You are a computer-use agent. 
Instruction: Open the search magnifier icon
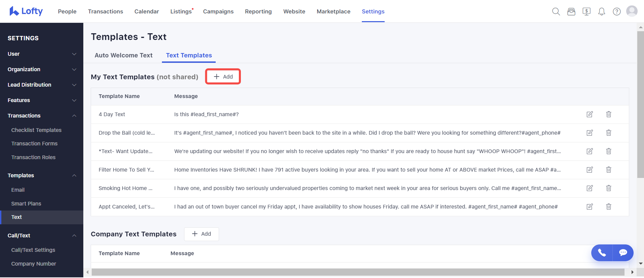coord(556,11)
